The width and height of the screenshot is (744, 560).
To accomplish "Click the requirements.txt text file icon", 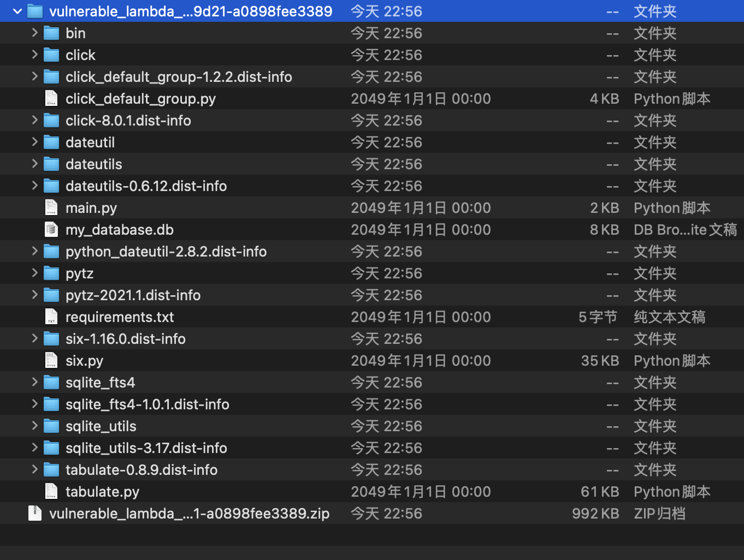I will point(51,317).
